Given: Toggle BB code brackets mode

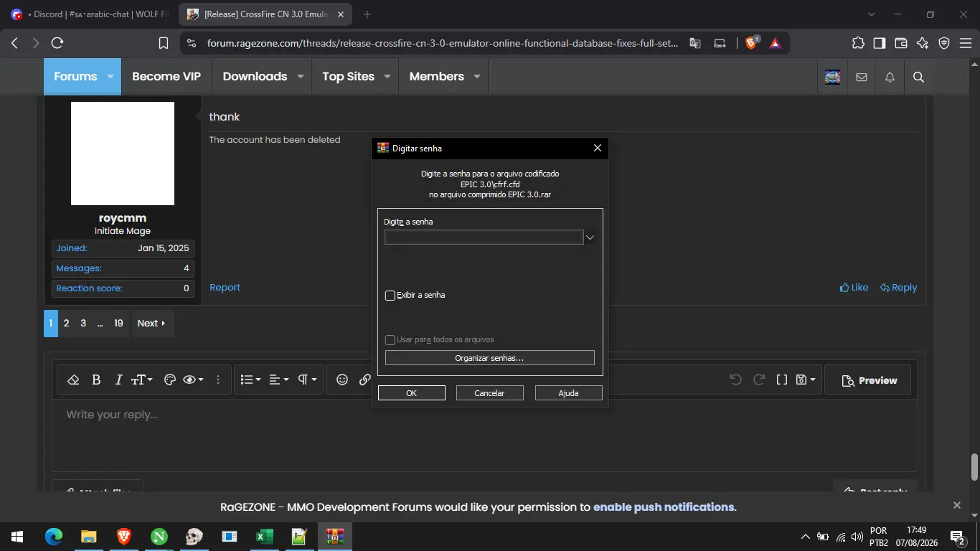Looking at the screenshot, I should pos(782,380).
